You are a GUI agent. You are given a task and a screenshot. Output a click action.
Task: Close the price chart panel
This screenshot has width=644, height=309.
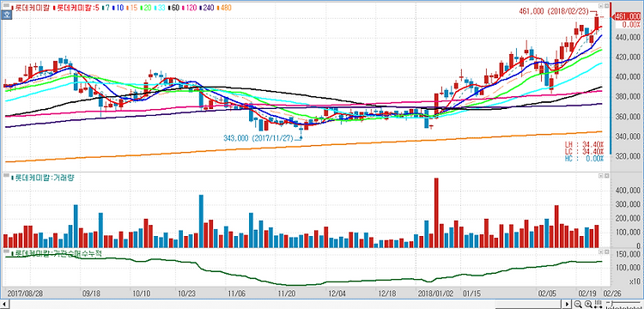tap(606, 6)
